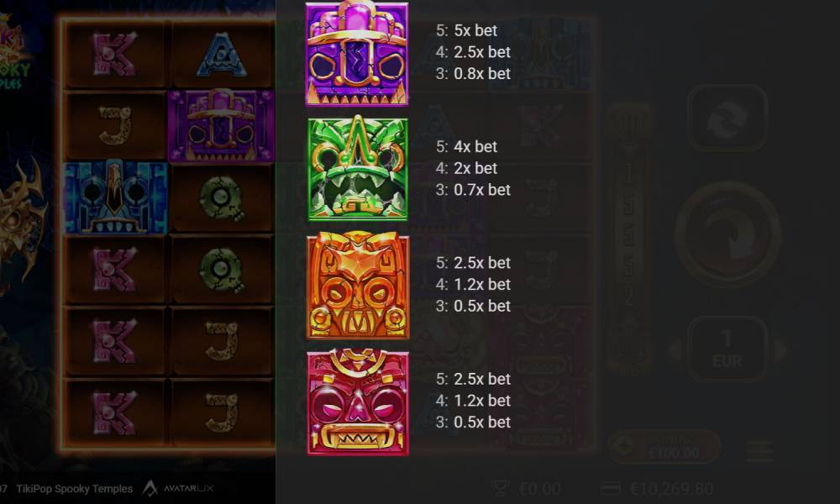Screen dimensions: 840x504
Task: Click the purple tiki mask paytable symbol
Action: pyautogui.click(x=357, y=54)
